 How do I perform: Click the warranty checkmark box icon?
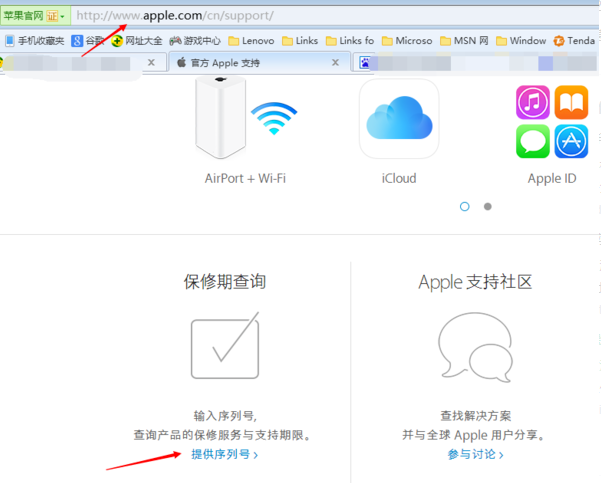coord(225,345)
